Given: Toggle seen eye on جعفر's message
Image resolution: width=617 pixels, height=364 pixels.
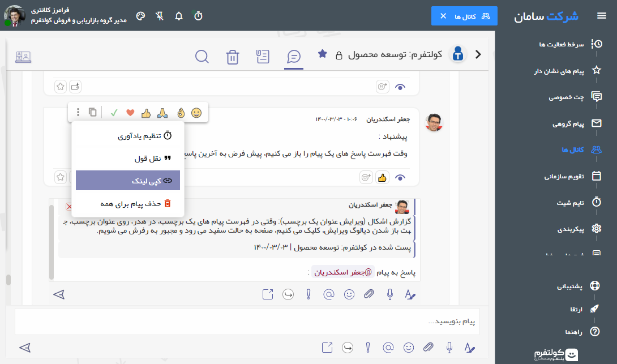Looking at the screenshot, I should click(400, 178).
